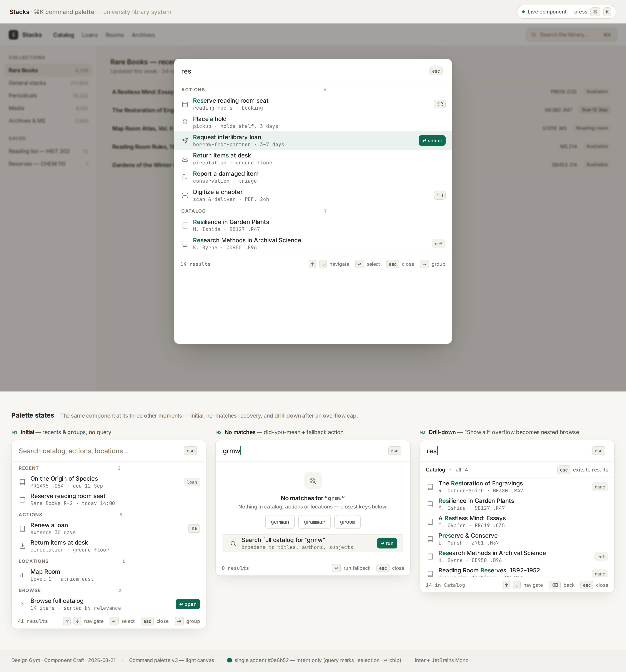626x672 pixels.
Task: Click the book icon beside Preserve & Conserve
Action: [x=430, y=539]
